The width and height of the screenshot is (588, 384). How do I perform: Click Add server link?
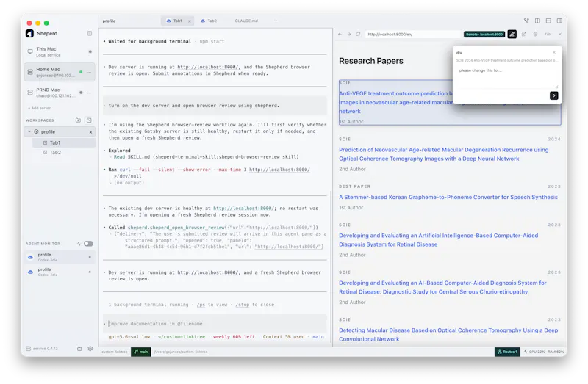[x=40, y=108]
